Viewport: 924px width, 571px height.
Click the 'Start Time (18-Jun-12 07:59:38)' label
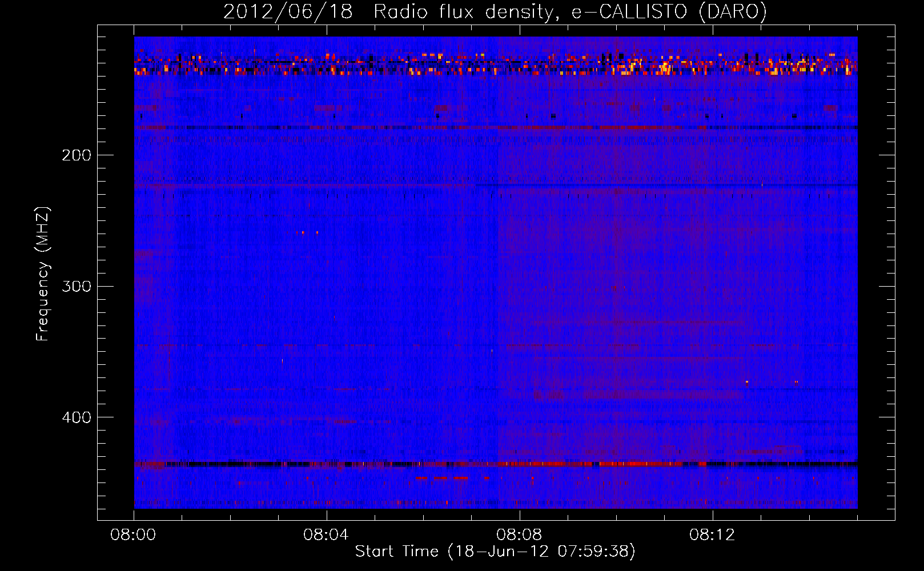coord(495,552)
